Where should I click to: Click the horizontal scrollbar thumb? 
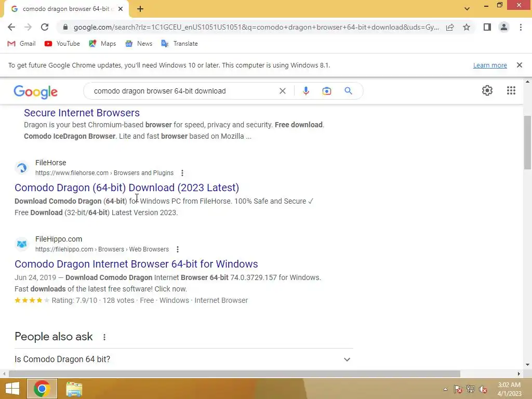point(234,374)
